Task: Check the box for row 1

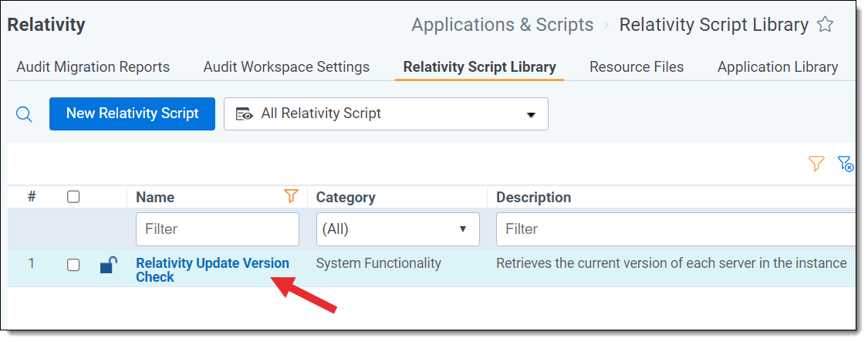Action: (73, 265)
